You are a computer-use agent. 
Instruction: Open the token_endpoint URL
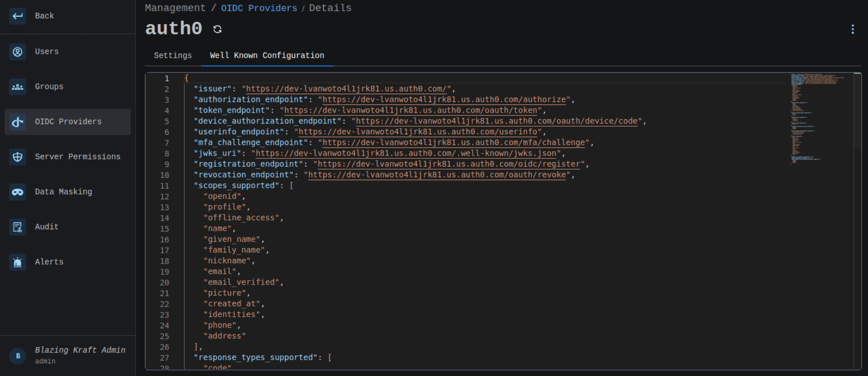[x=410, y=110]
